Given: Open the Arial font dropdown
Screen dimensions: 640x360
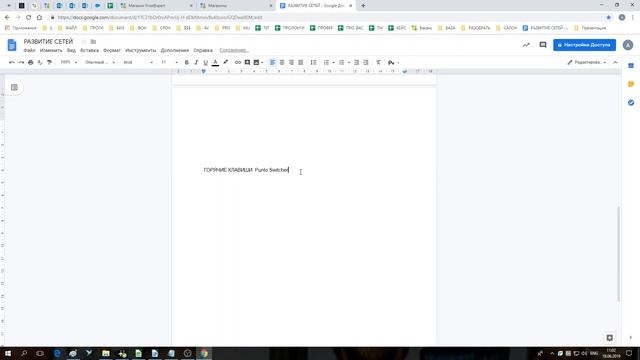Looking at the screenshot, I should click(x=138, y=62).
